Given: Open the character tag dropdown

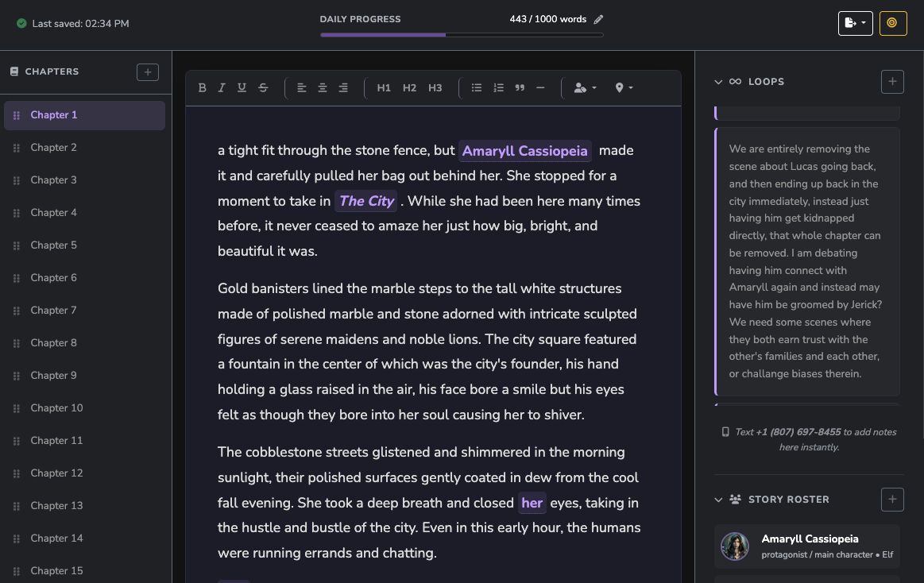Looking at the screenshot, I should (585, 88).
